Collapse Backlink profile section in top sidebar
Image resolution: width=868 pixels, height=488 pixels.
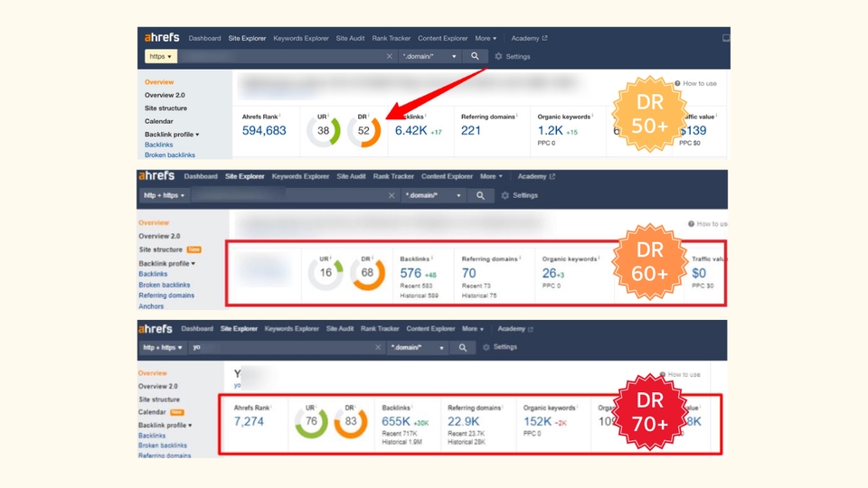click(x=172, y=135)
